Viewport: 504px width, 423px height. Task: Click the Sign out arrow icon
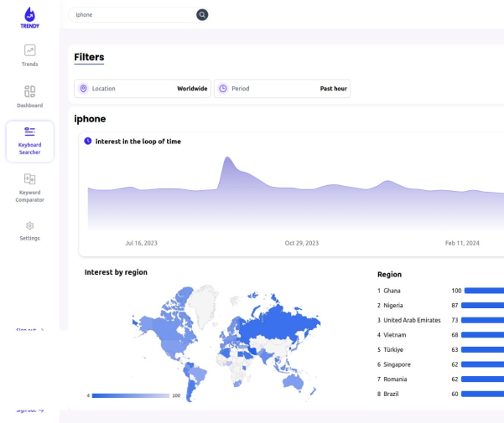pyautogui.click(x=41, y=410)
